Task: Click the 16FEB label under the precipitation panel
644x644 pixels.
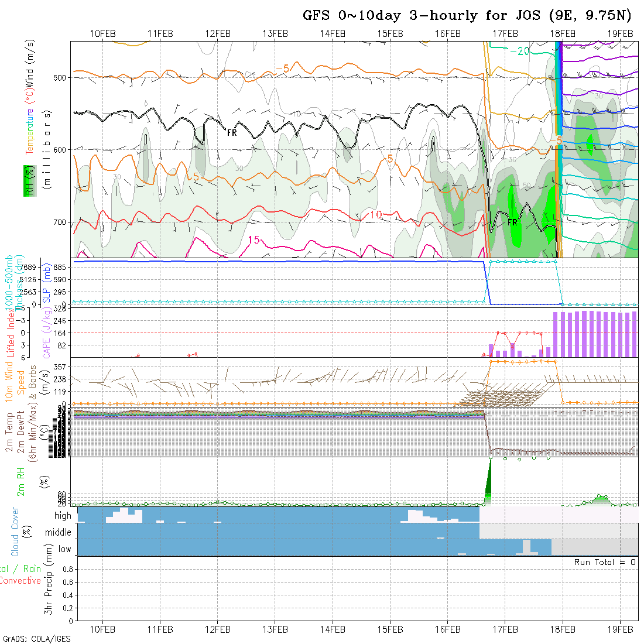Action: 448,629
